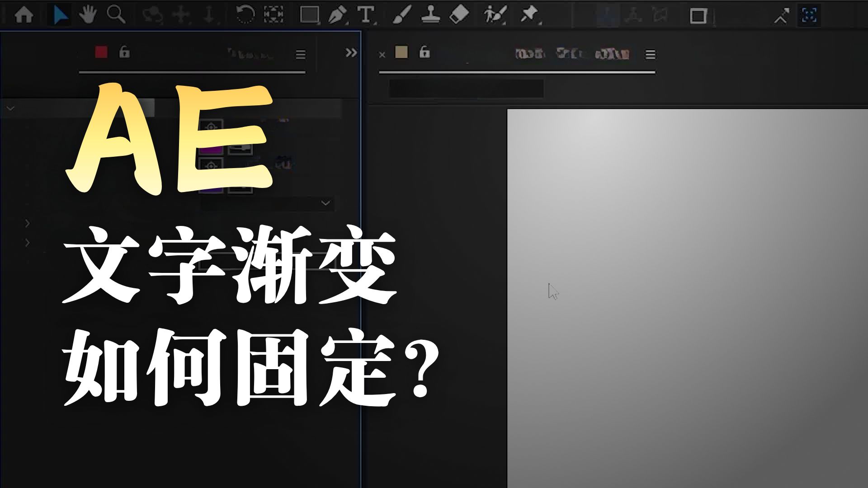Select the Clone Stamp tool
The height and width of the screenshot is (488, 868).
click(430, 15)
